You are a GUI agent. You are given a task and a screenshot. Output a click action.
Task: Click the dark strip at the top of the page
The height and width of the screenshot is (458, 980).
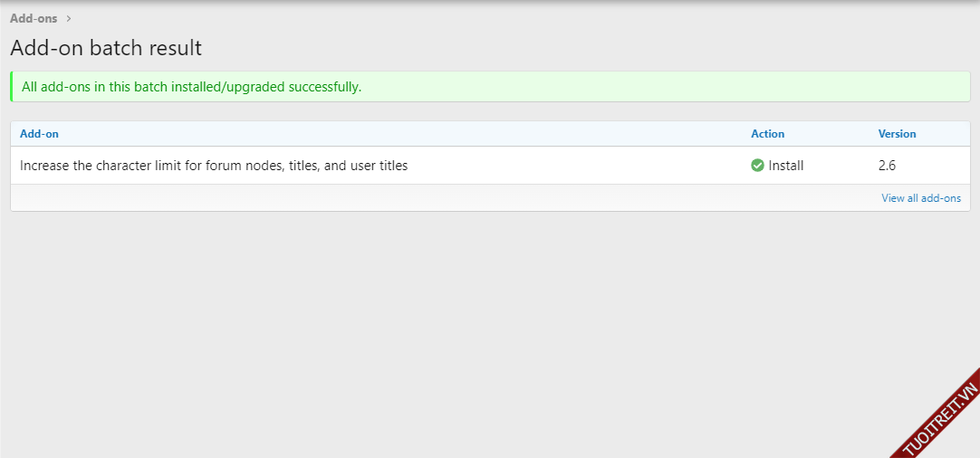coord(489,2)
